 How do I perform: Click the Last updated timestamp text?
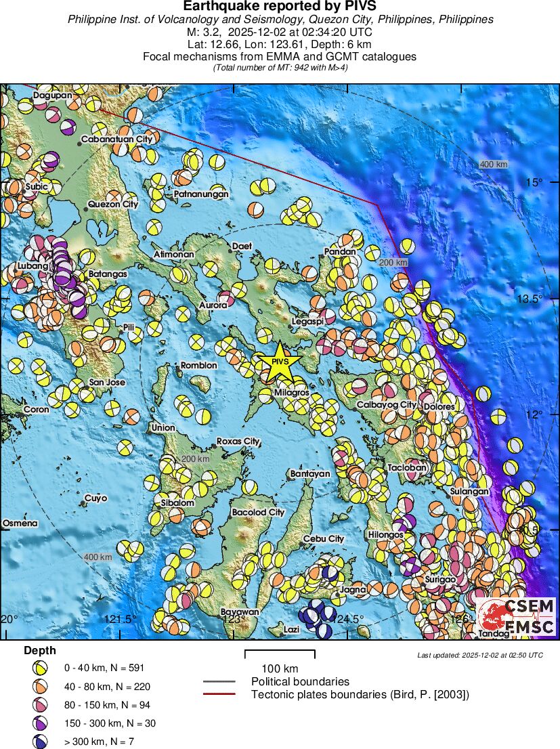click(x=479, y=655)
